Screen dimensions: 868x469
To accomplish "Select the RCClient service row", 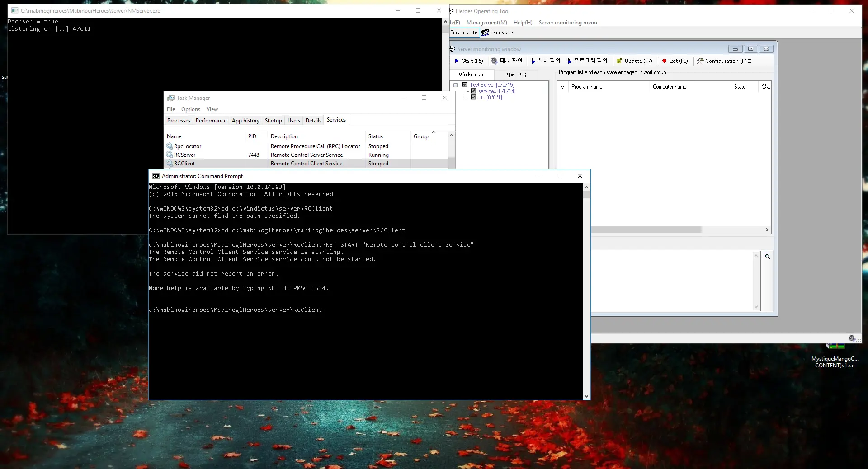I will pyautogui.click(x=306, y=164).
